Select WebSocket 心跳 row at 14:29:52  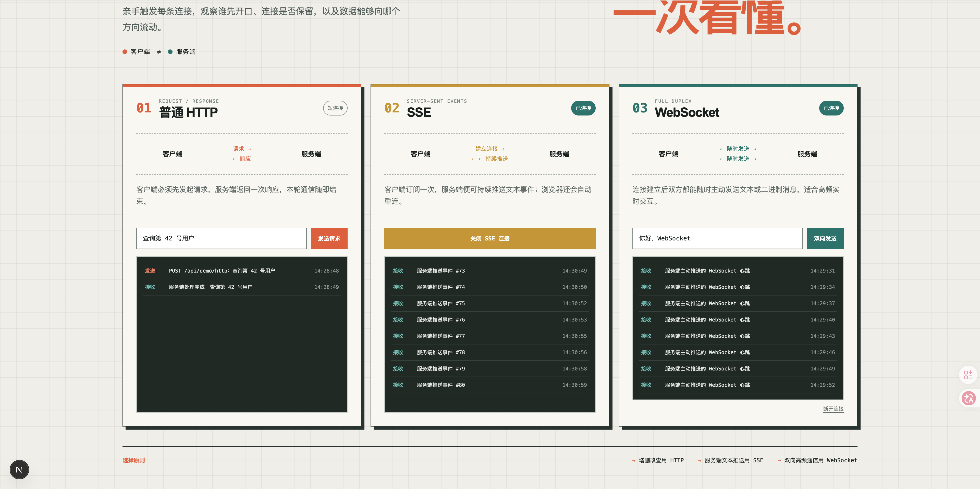[x=738, y=385]
